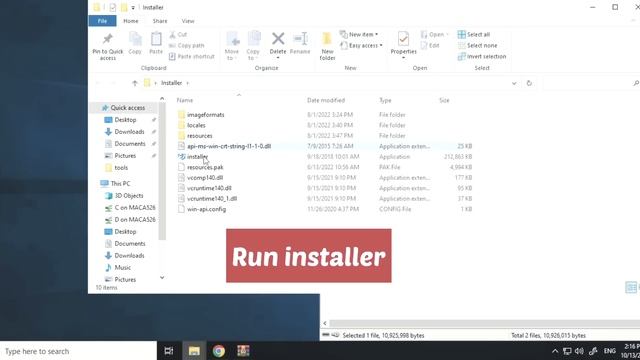
Task: Expand the Properties options arrow
Action: (x=403, y=58)
